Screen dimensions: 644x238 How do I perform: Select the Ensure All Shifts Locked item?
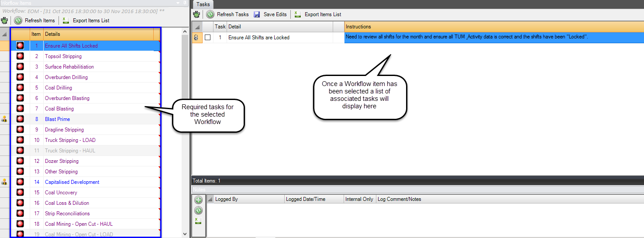tap(71, 46)
